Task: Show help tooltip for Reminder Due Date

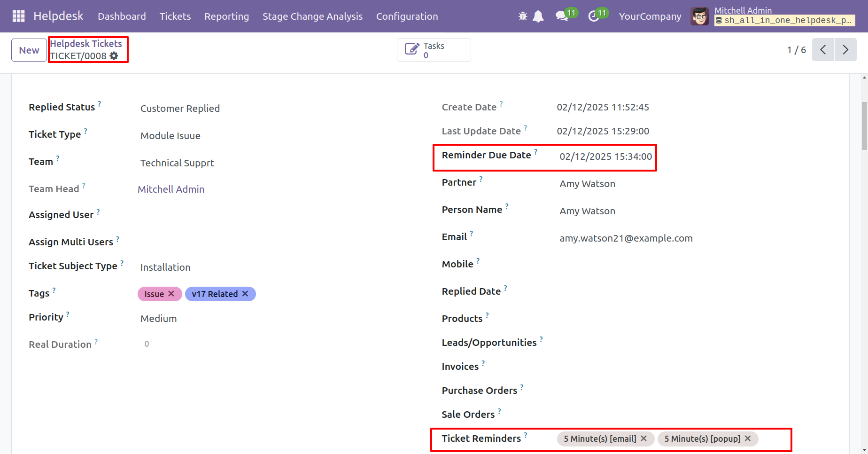Action: coord(536,151)
